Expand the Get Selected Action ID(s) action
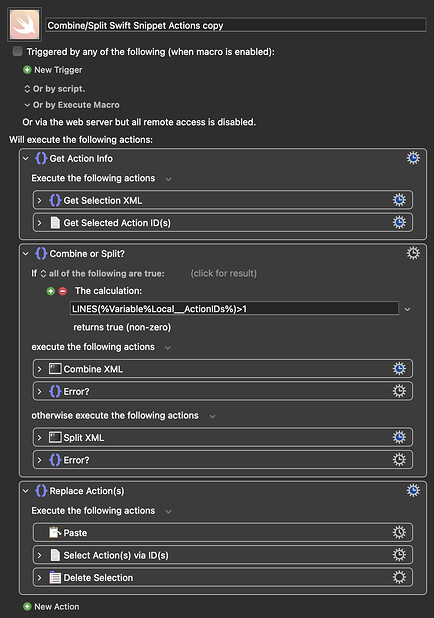Image resolution: width=434 pixels, height=618 pixels. 39,223
